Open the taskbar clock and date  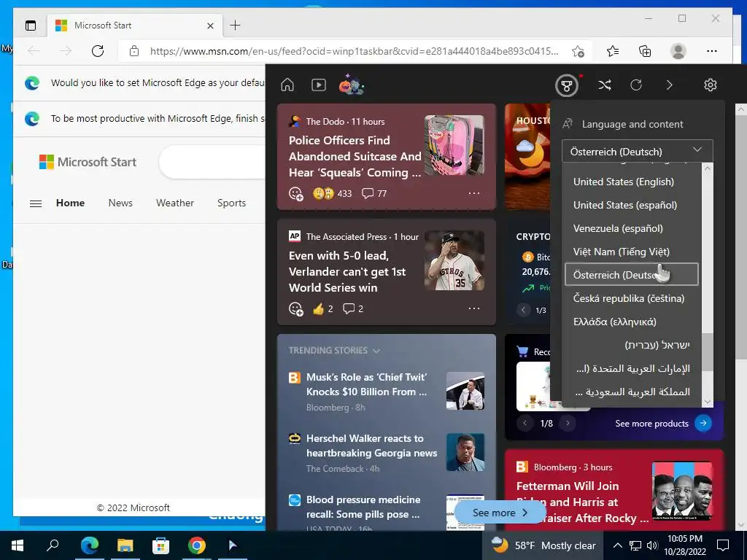point(684,545)
